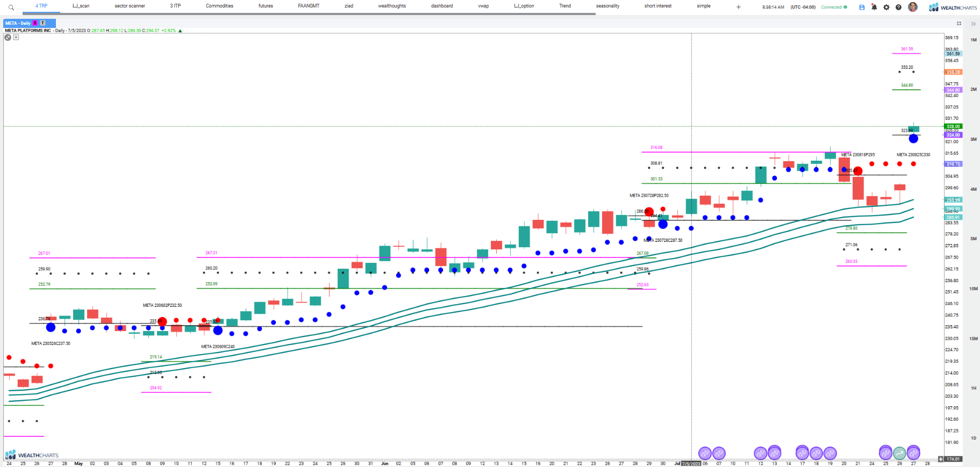Viewport: 980px width, 467px height.
Task: Click the META 230818P295 option label
Action: (858, 155)
